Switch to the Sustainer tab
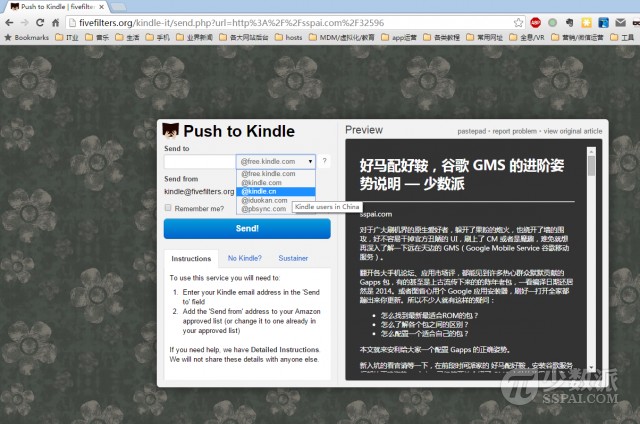This screenshot has height=424, width=640. (293, 258)
